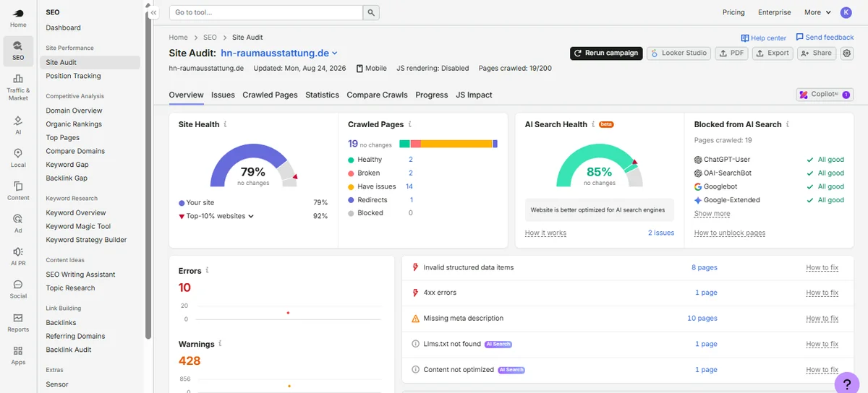Open the Content section icon
Image resolution: width=868 pixels, height=393 pixels.
click(x=18, y=191)
